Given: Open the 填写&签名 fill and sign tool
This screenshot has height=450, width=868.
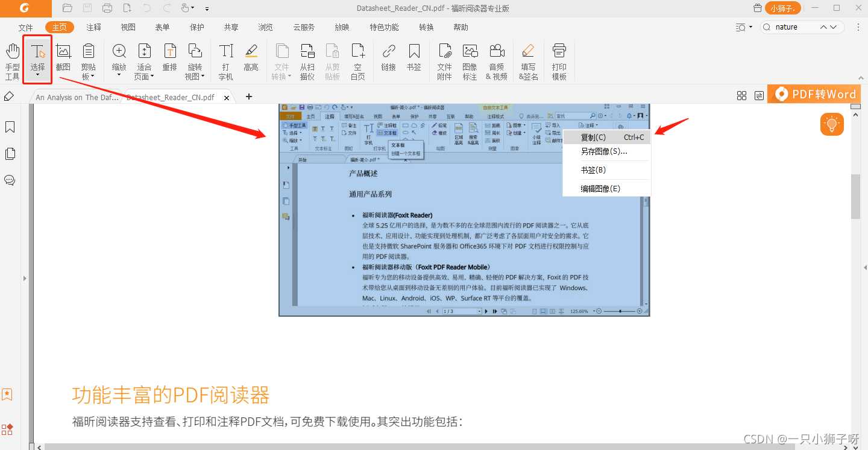Looking at the screenshot, I should [x=529, y=62].
